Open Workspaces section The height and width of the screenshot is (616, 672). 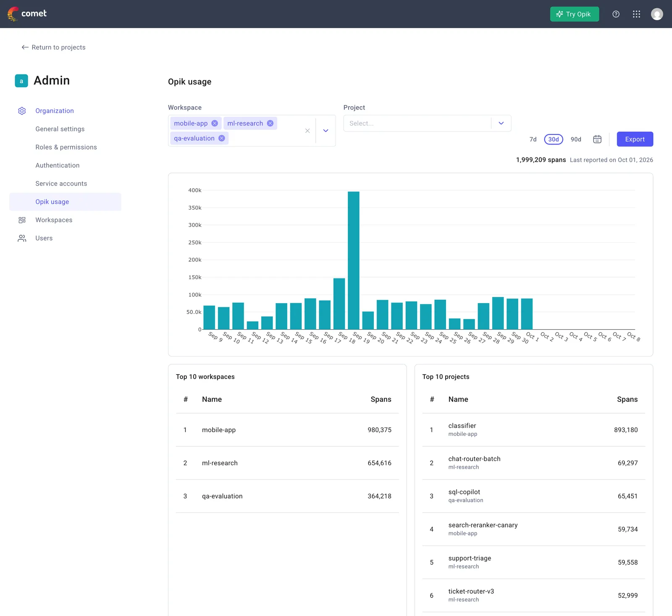54,220
